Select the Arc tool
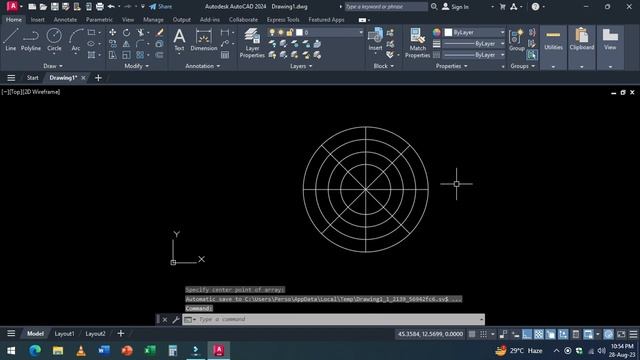 [x=76, y=40]
